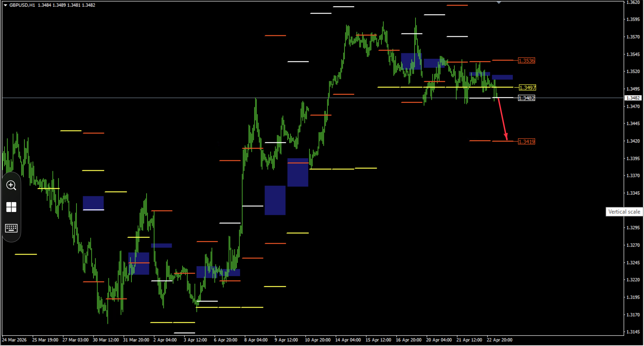Screen dimensions: 644x346
Task: Select the white 1.3482 level label
Action: point(527,98)
